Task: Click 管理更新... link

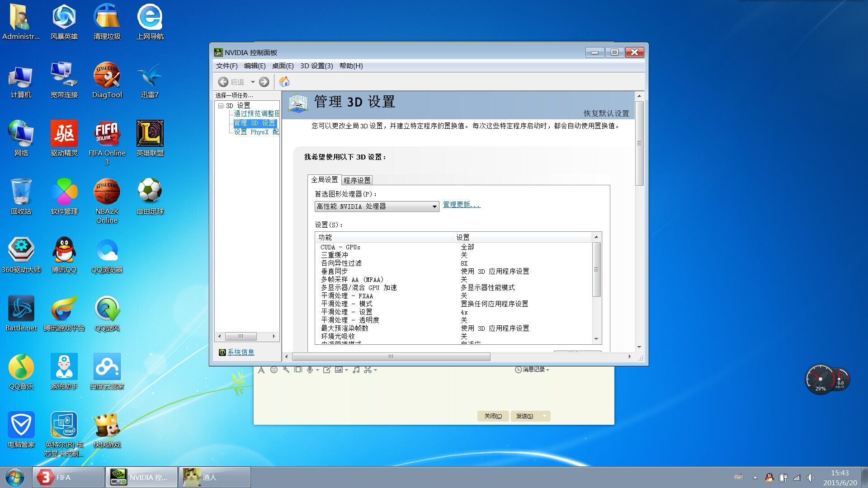Action: coord(462,205)
